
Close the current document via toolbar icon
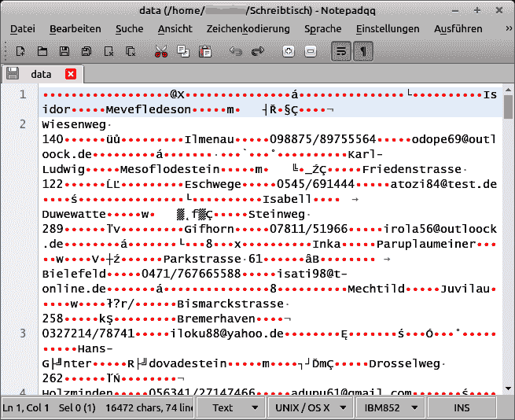click(109, 51)
